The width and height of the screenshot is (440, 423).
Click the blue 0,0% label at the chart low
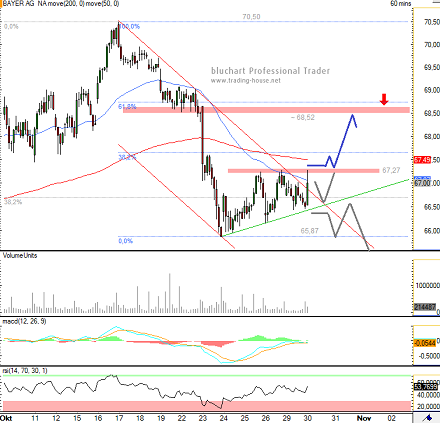pos(126,241)
